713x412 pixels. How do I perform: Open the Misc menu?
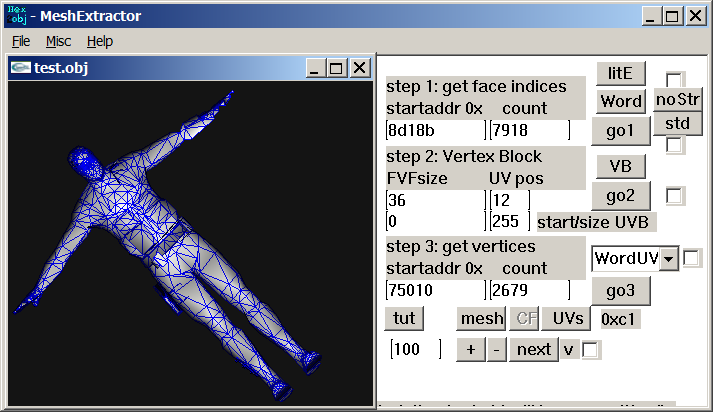coord(58,41)
